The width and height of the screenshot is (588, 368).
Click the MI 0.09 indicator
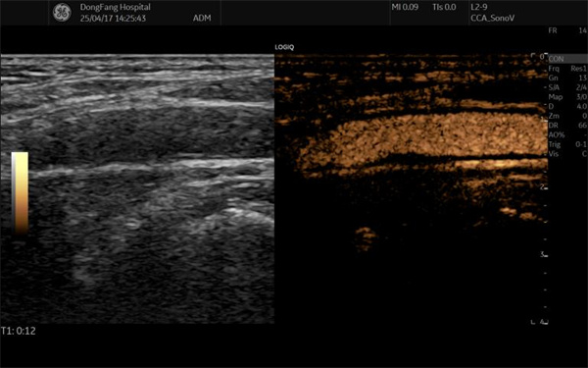[405, 7]
